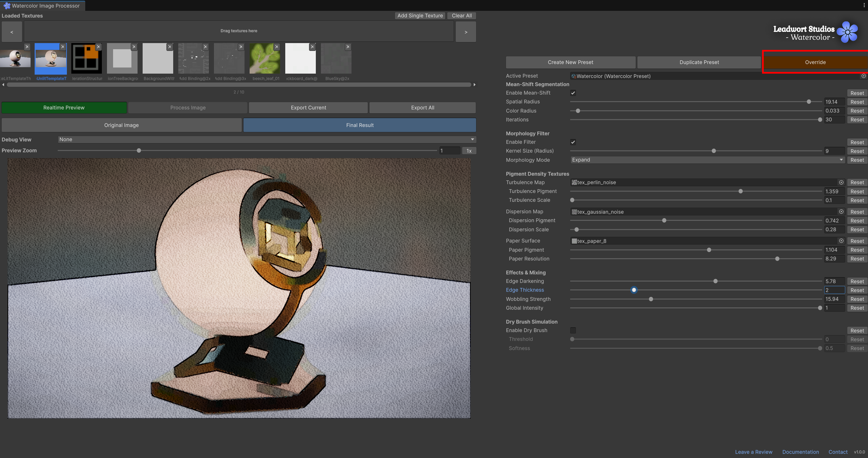Open the window options kebab menu
Image resolution: width=868 pixels, height=458 pixels.
tap(864, 5)
